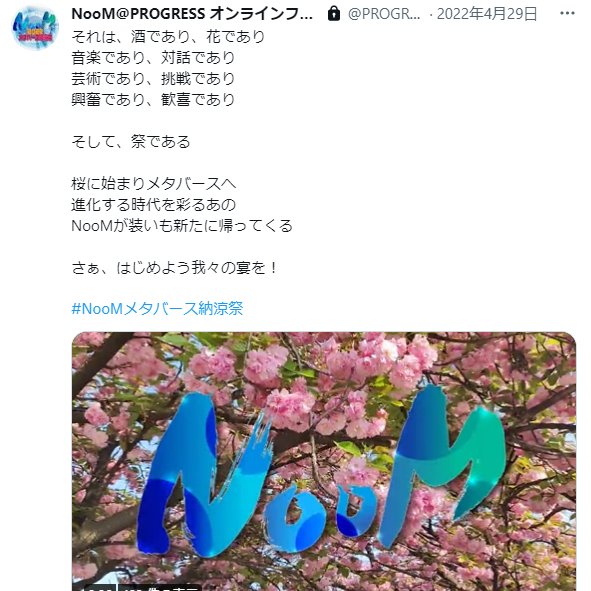Image resolution: width=591 pixels, height=591 pixels.
Task: Open the three-dot more options menu
Action: tap(567, 14)
